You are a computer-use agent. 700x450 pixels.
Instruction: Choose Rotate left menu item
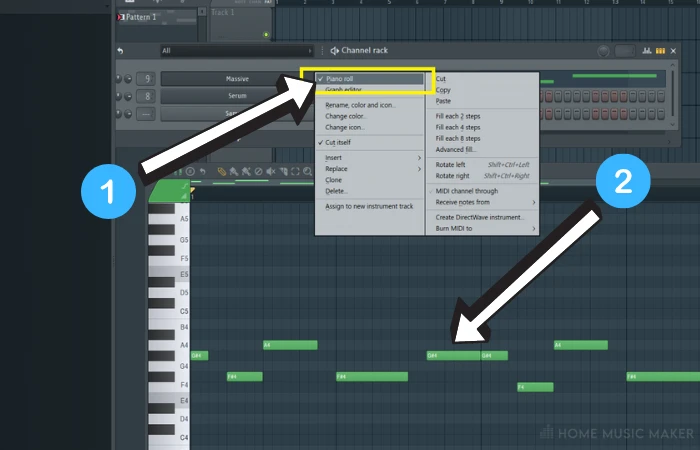pyautogui.click(x=483, y=165)
